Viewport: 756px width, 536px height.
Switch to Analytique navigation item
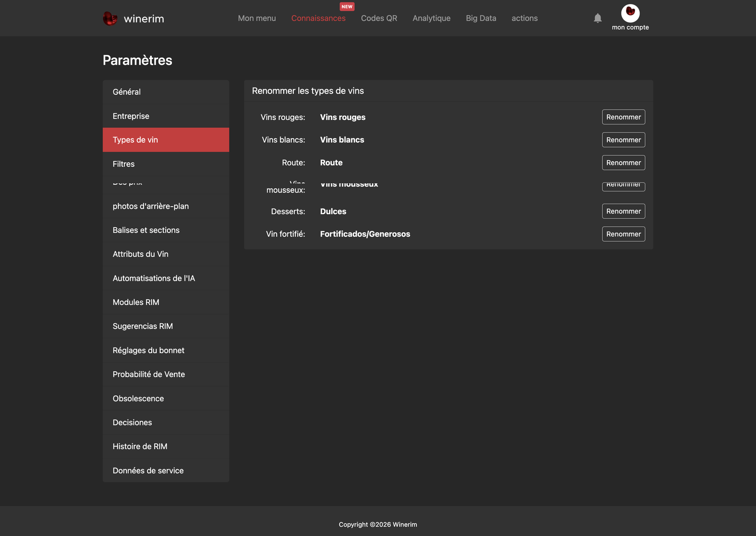(x=431, y=18)
